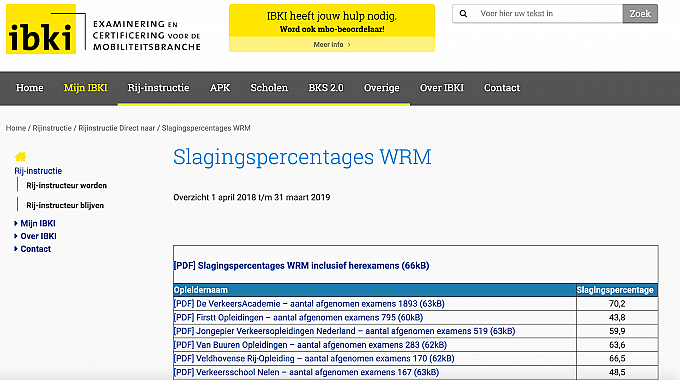Viewport: 680px width, 380px height.
Task: Click the Overzicht 1 april date text
Action: (x=252, y=197)
